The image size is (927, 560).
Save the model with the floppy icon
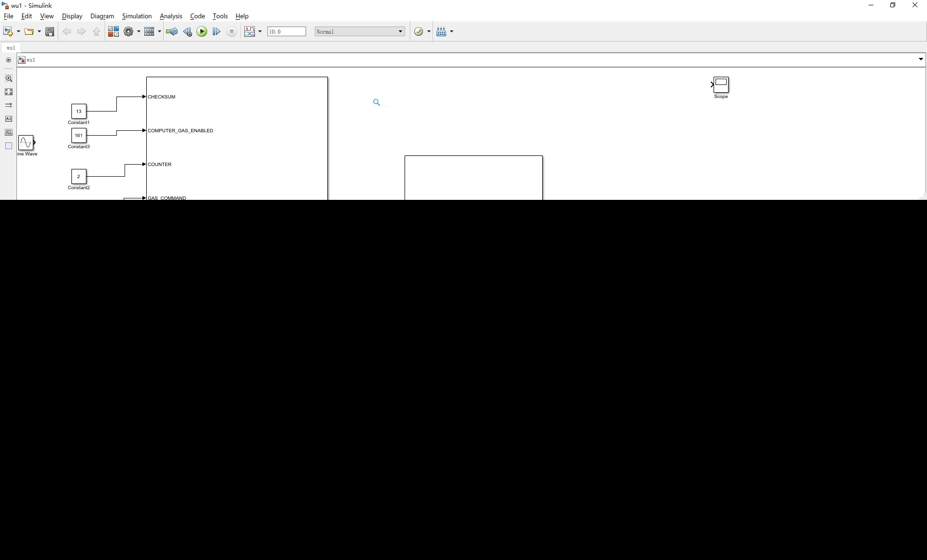[x=50, y=31]
